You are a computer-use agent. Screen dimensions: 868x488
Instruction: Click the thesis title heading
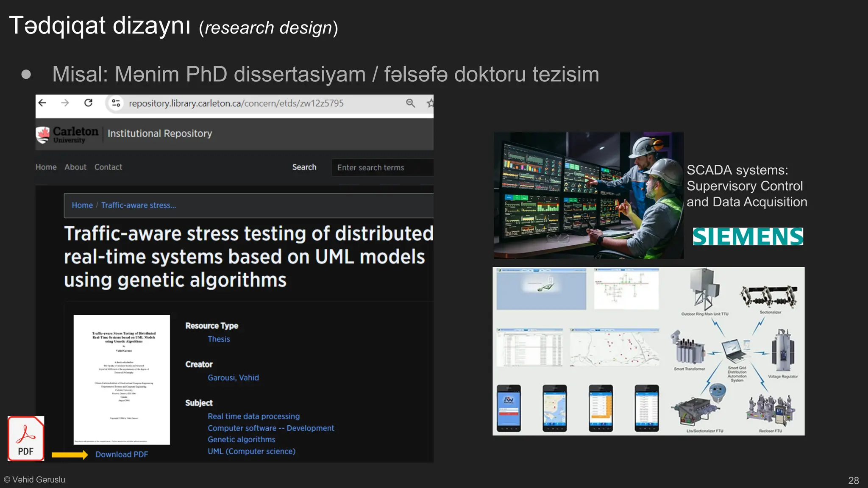coord(248,257)
